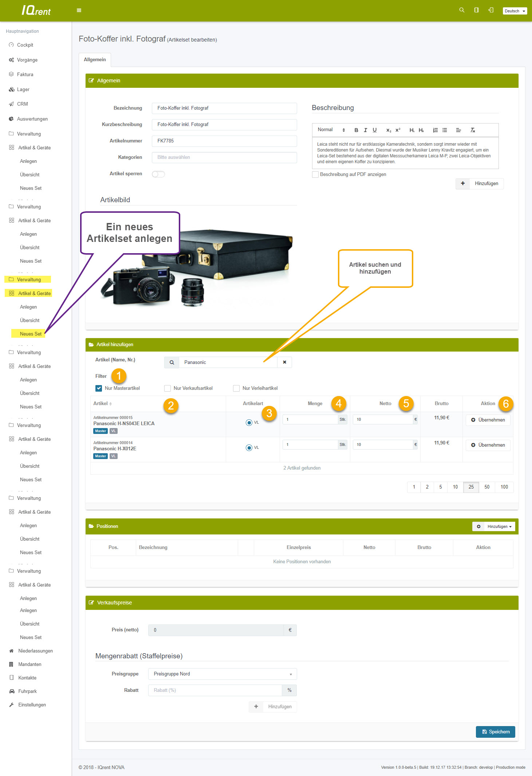532x776 pixels.
Task: Apply superscript in description editor
Action: click(x=398, y=130)
